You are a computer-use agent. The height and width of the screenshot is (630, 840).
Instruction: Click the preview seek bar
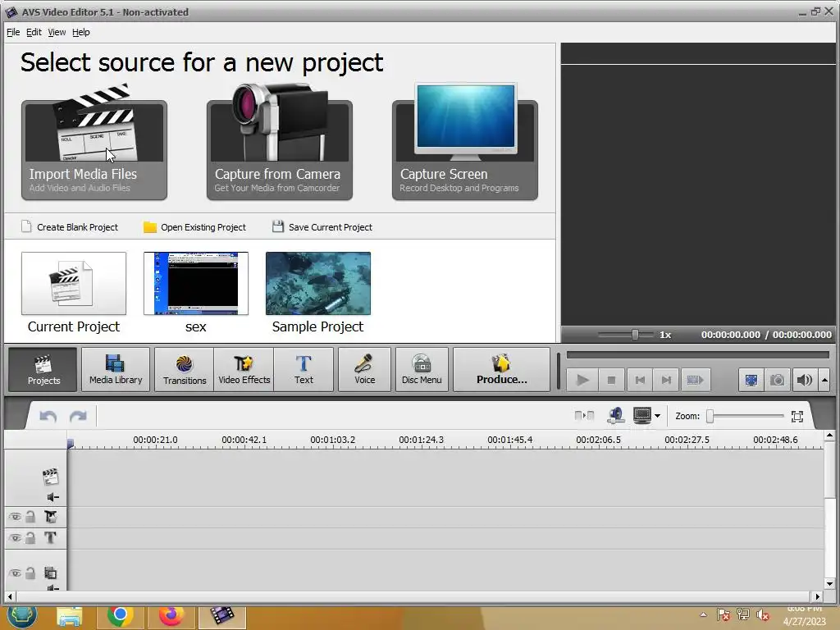697,355
